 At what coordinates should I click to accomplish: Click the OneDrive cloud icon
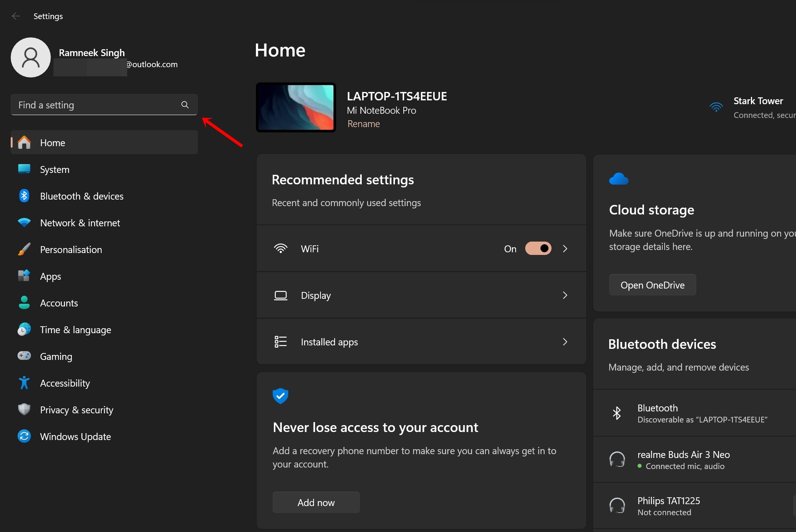pos(619,179)
